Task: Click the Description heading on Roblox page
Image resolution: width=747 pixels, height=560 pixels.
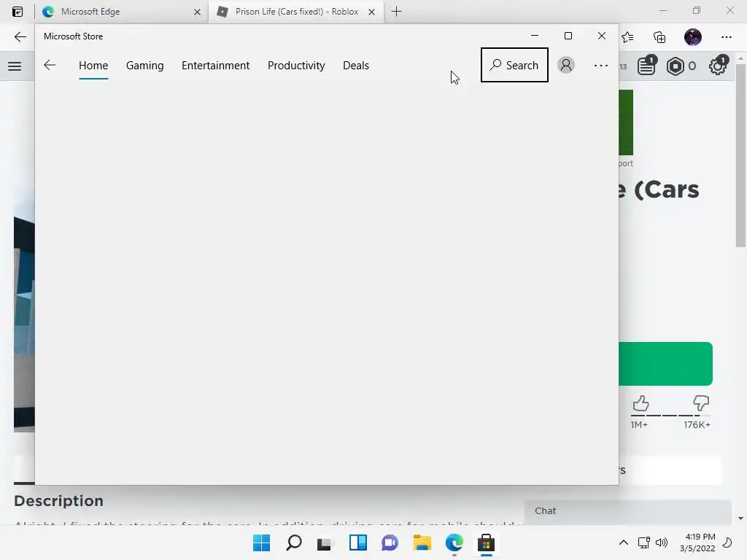Action: 58,501
